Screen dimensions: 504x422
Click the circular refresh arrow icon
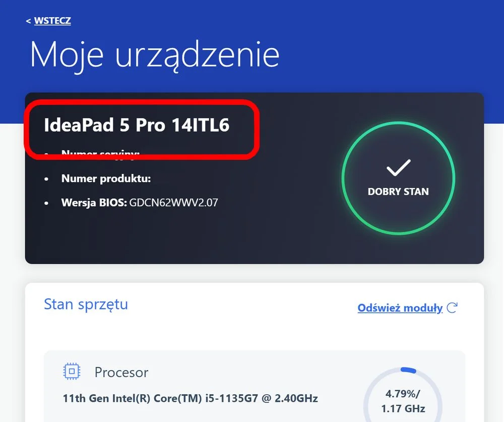[452, 308]
